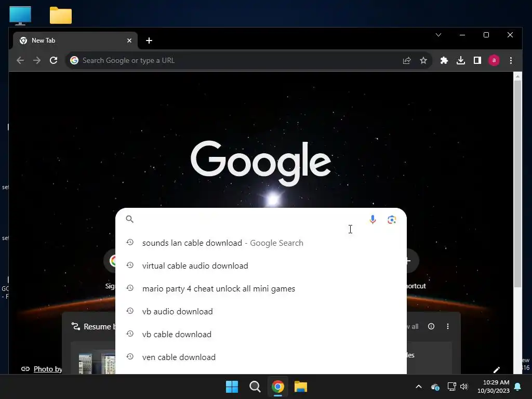Open the profile avatar 'a'
The width and height of the screenshot is (532, 399).
(x=494, y=60)
